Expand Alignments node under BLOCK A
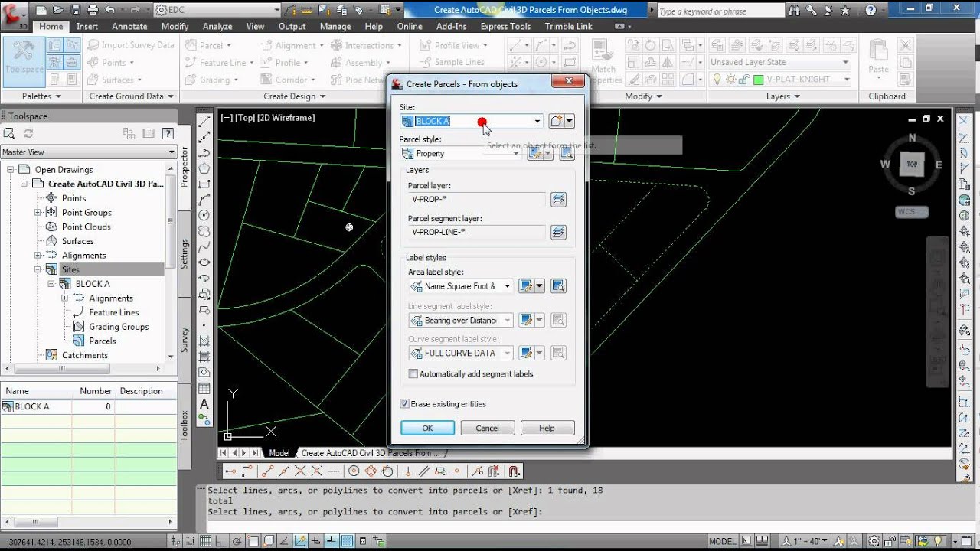 [64, 298]
